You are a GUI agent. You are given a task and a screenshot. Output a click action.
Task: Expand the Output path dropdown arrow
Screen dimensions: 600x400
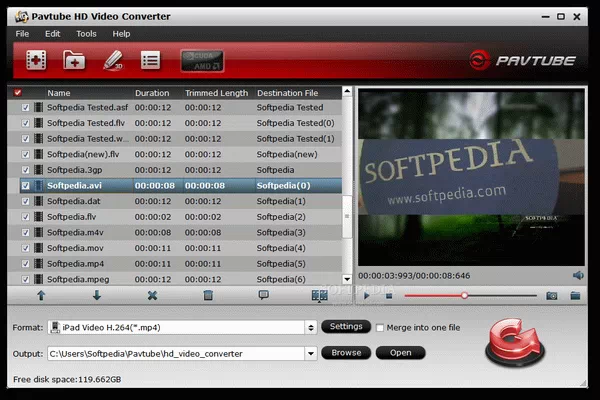311,354
